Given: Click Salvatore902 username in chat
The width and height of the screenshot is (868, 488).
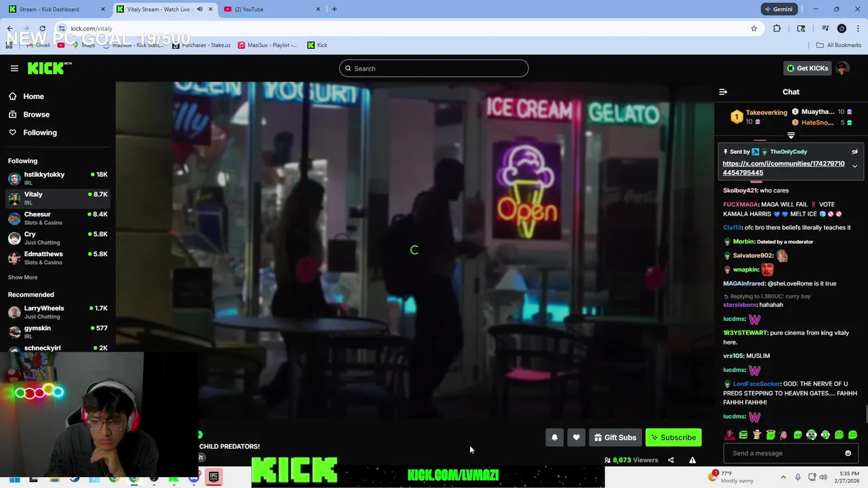Looking at the screenshot, I should pos(753,256).
